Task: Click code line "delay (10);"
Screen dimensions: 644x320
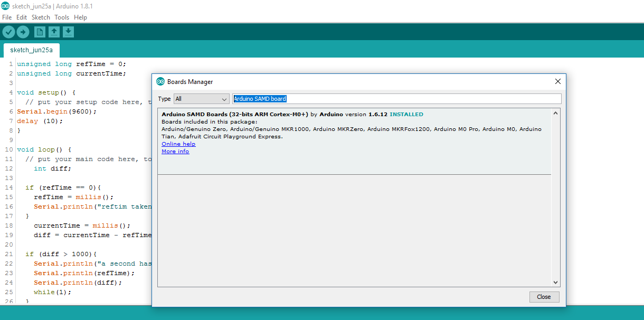Action: click(40, 121)
